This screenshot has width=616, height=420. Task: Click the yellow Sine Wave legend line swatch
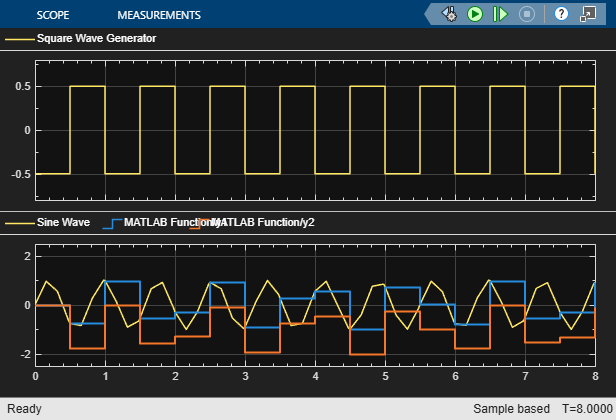pyautogui.click(x=20, y=223)
